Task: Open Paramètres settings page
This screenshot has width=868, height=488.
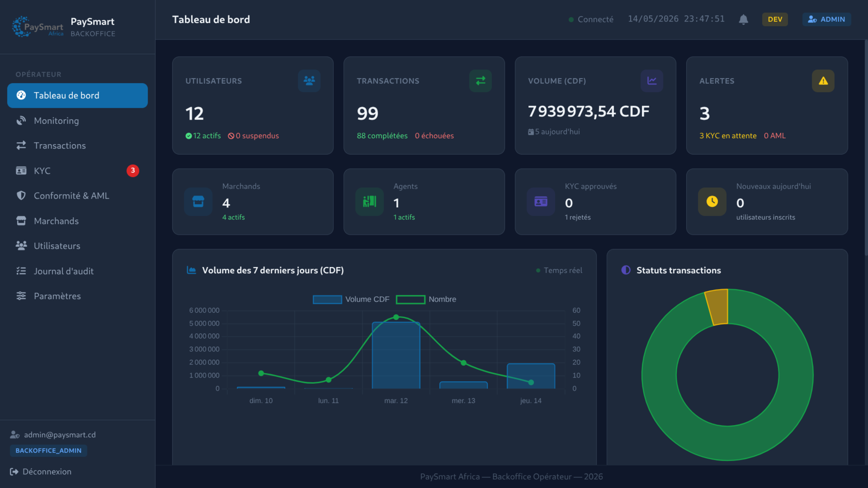Action: [77, 296]
